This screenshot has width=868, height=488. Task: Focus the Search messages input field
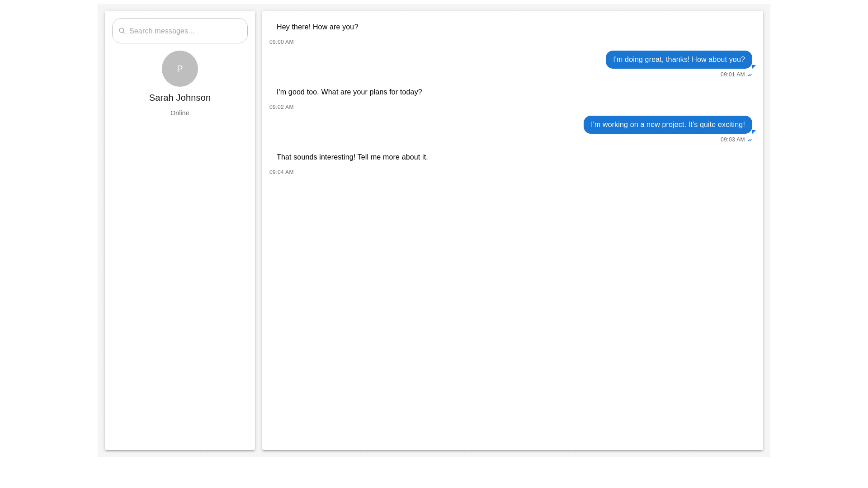pos(185,31)
